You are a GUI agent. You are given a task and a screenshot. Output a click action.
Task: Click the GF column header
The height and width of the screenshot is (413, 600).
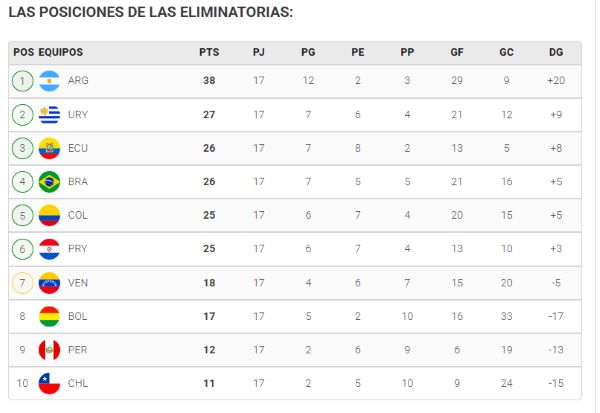pyautogui.click(x=457, y=52)
